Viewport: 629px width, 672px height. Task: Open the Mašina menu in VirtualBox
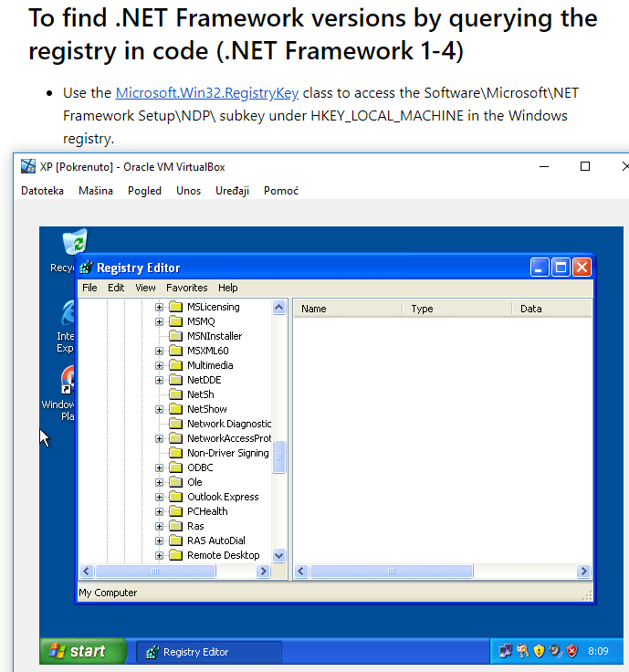[96, 191]
